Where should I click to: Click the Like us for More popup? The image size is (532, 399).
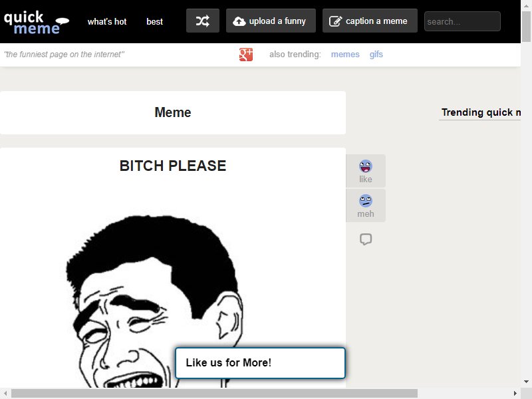[260, 362]
